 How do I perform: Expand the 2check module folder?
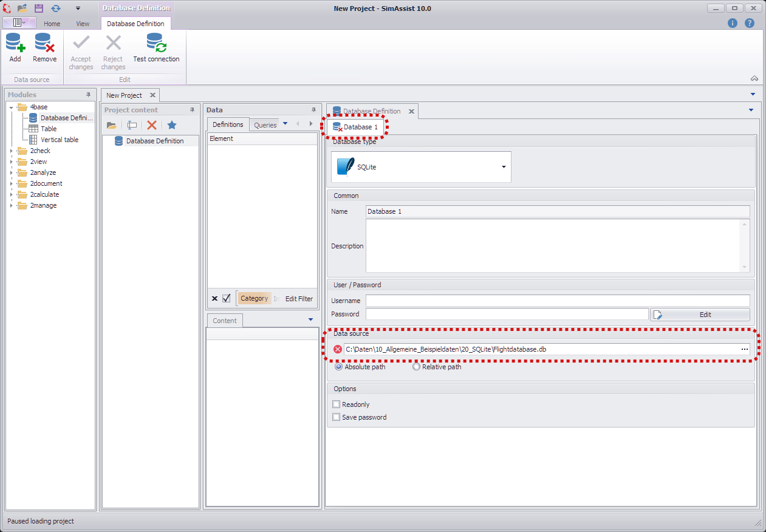pyautogui.click(x=11, y=151)
